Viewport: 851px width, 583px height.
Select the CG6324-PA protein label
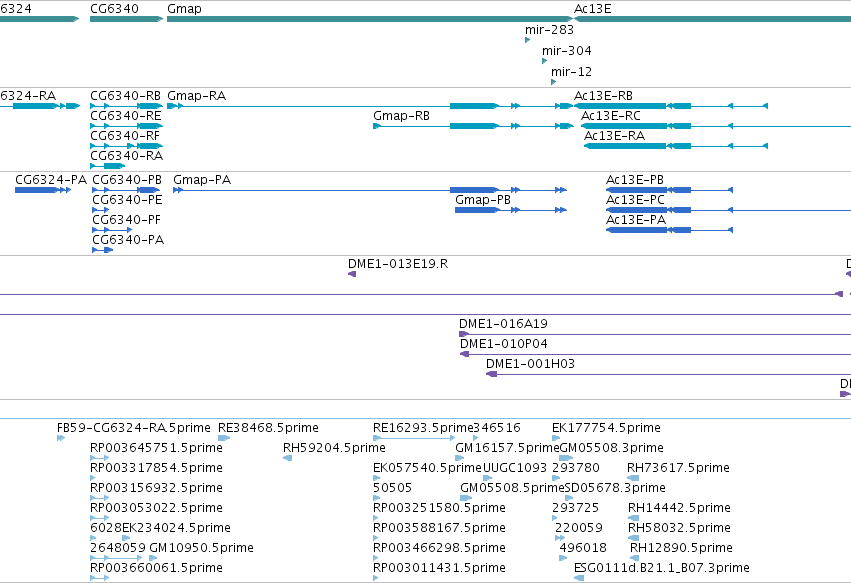(x=51, y=180)
